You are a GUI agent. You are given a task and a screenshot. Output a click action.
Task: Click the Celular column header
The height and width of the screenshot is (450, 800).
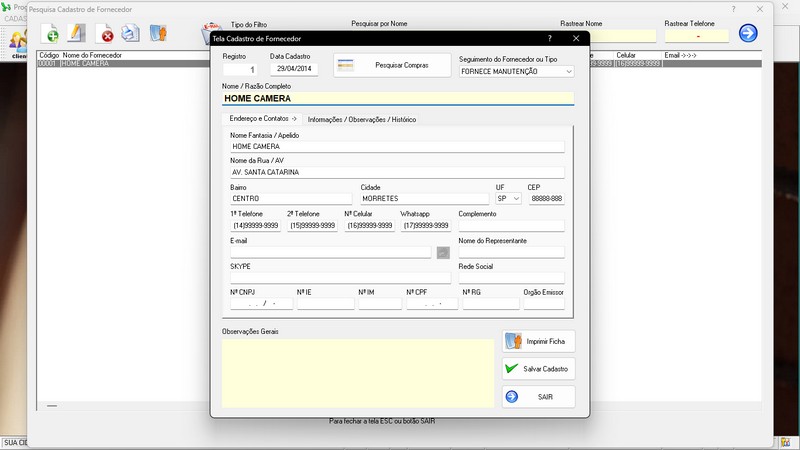click(x=626, y=55)
